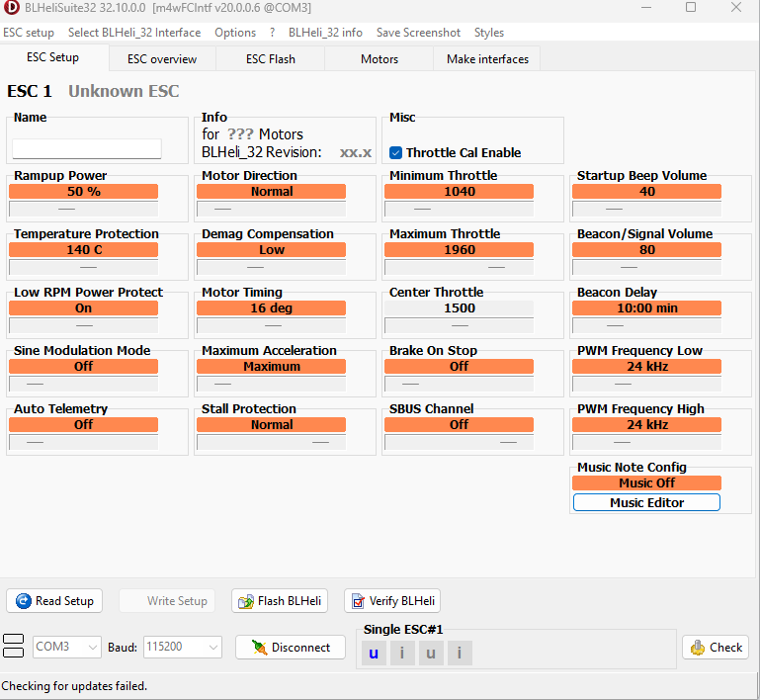Click the Verify BLHeli button
The height and width of the screenshot is (700, 760).
coord(392,600)
